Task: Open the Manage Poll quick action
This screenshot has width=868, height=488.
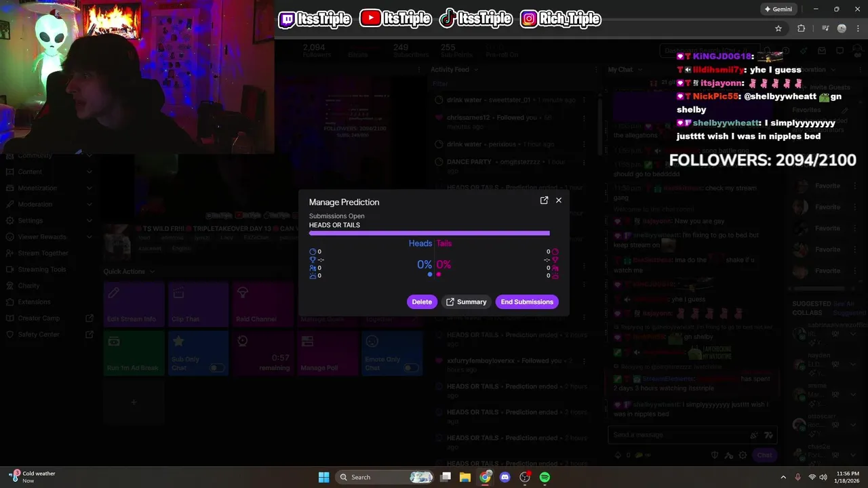Action: [x=328, y=353]
